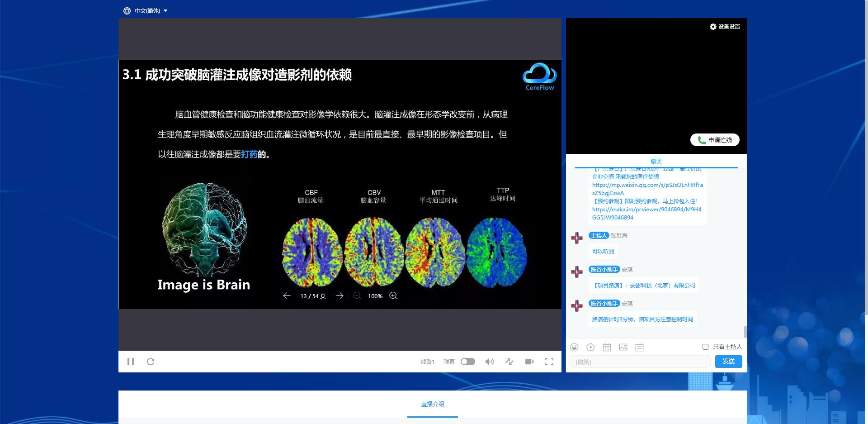The image size is (868, 424).
Task: Click the 申请连线 call request button
Action: tap(715, 140)
